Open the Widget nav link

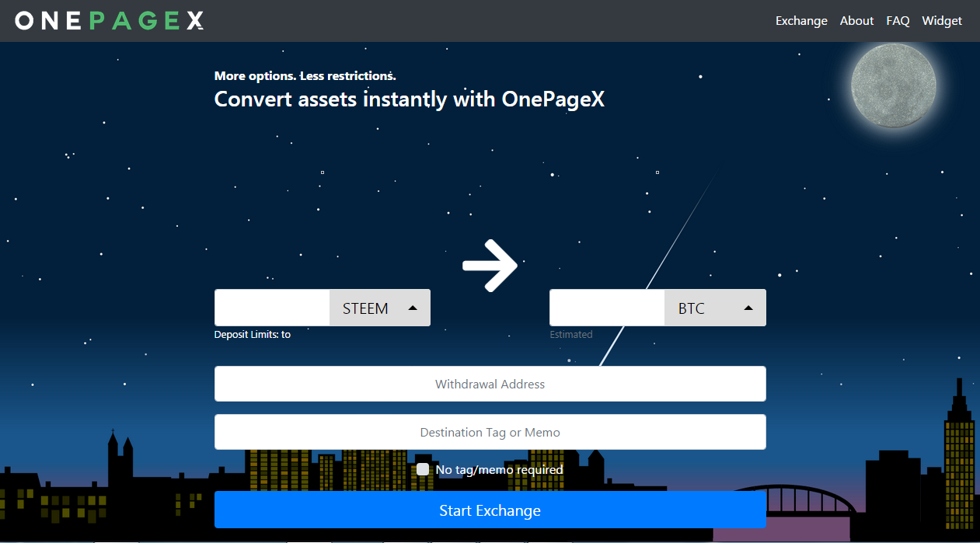[942, 21]
